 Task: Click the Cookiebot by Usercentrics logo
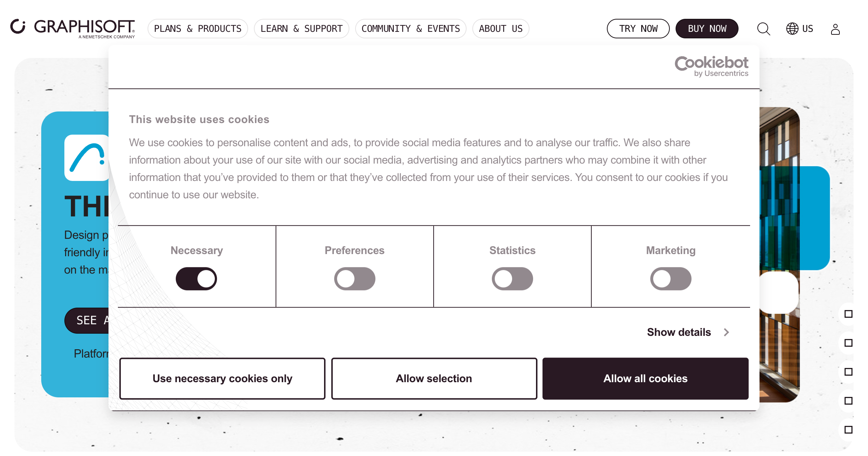pyautogui.click(x=711, y=66)
